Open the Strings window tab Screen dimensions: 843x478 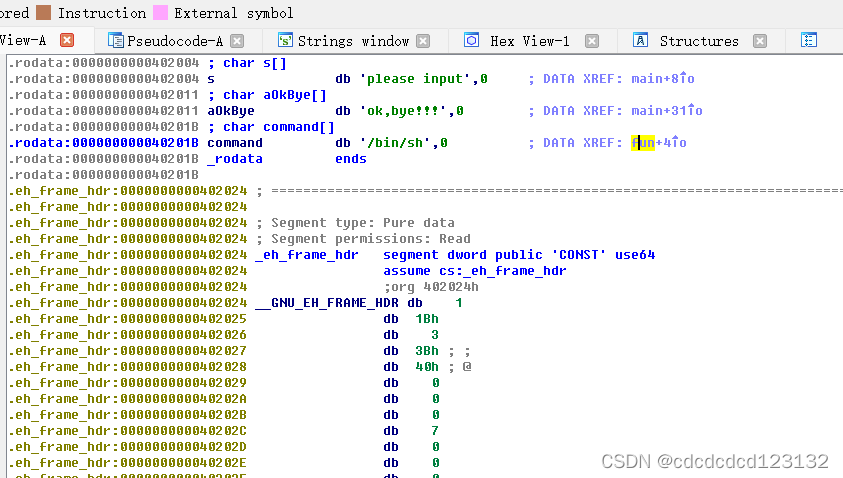tap(353, 41)
